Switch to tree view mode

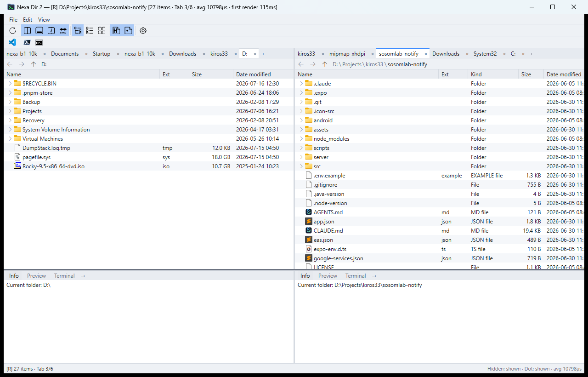tap(78, 31)
